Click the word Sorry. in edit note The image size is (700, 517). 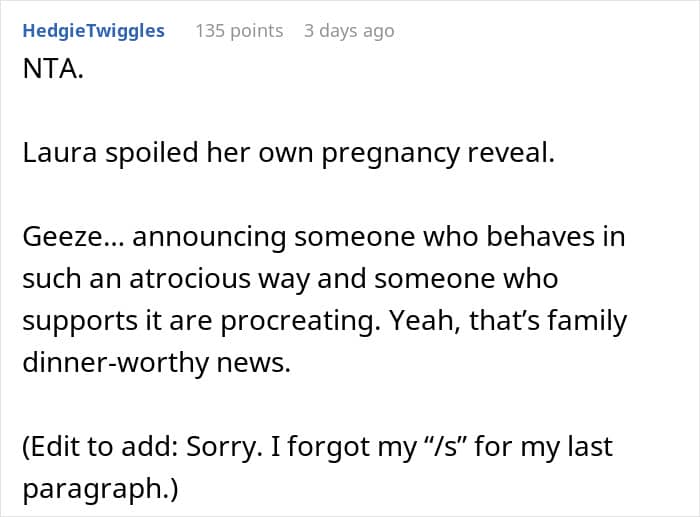point(224,447)
